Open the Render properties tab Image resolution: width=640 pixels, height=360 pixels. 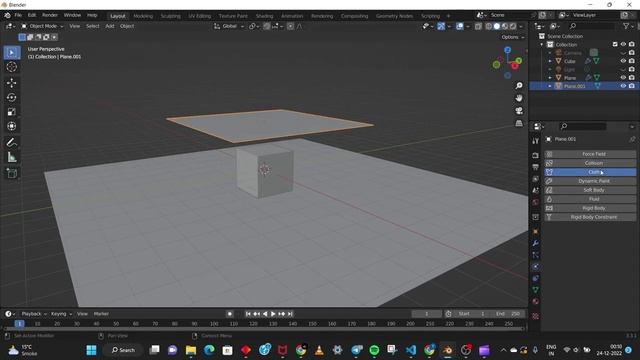click(536, 156)
